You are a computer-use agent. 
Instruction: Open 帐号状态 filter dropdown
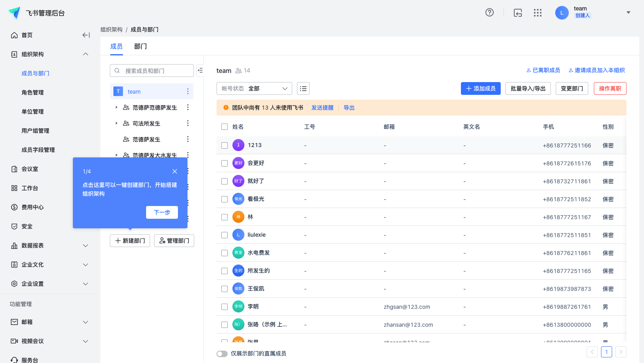tap(254, 88)
